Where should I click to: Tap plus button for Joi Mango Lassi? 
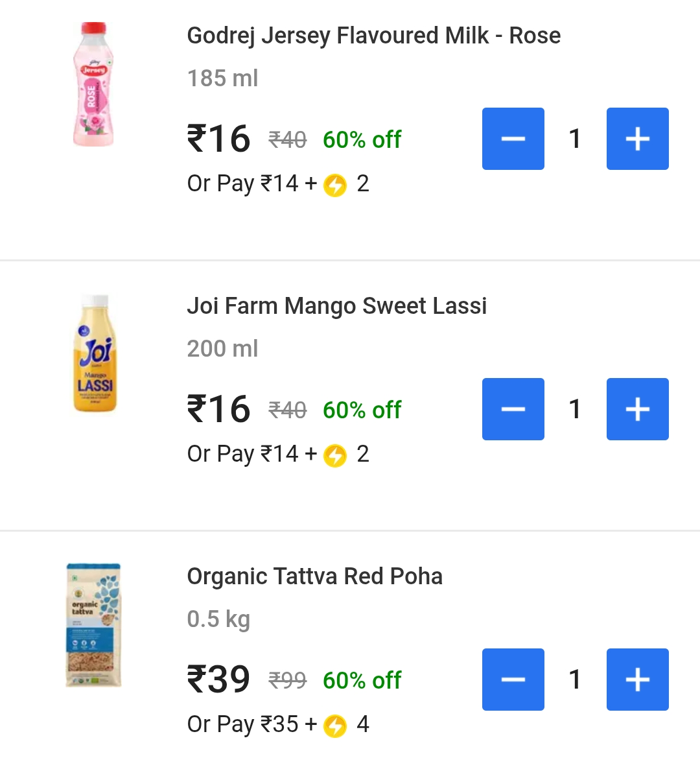click(637, 409)
